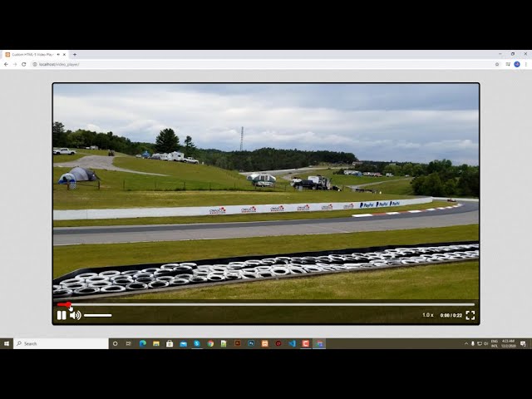The height and width of the screenshot is (399, 532).
Task: Open Microsoft Store from the taskbar
Action: (x=170, y=343)
